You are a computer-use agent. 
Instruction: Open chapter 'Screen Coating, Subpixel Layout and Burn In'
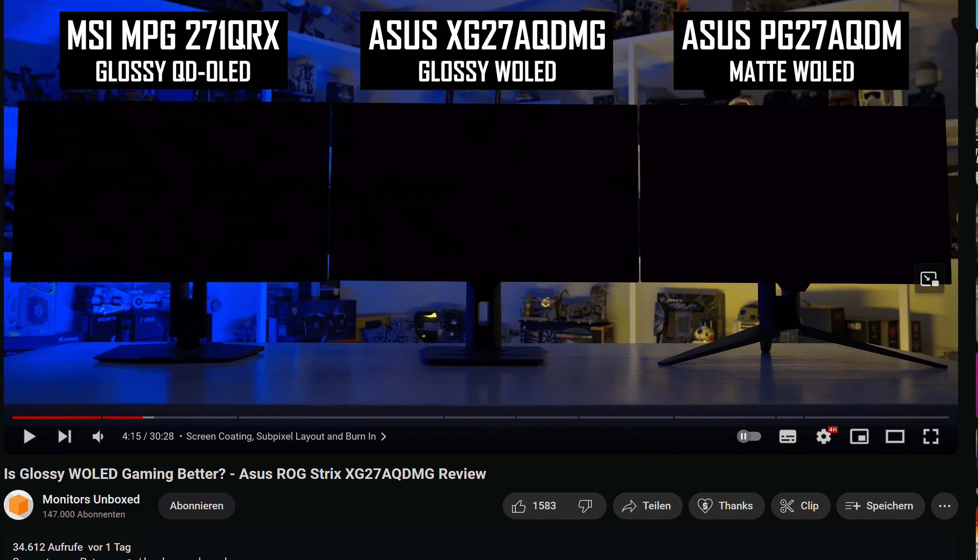point(281,436)
